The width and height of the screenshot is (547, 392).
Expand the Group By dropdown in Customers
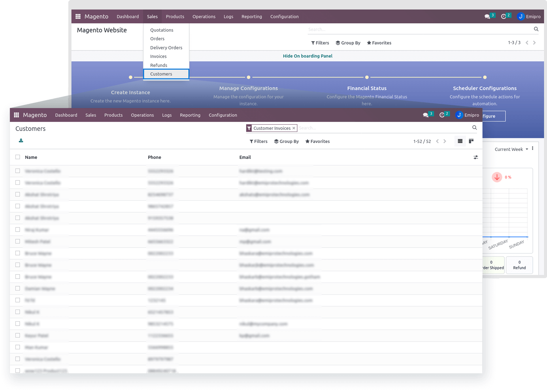[286, 141]
